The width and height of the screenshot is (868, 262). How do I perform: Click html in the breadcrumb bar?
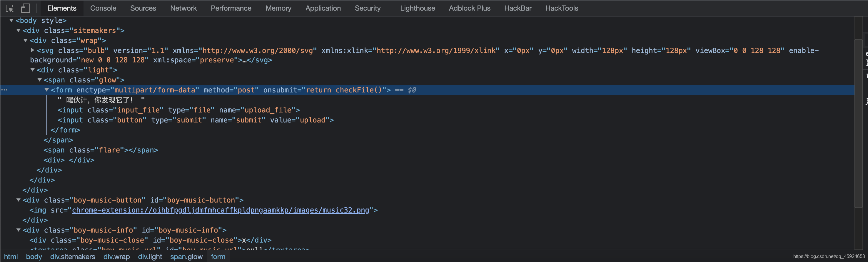[11, 257]
